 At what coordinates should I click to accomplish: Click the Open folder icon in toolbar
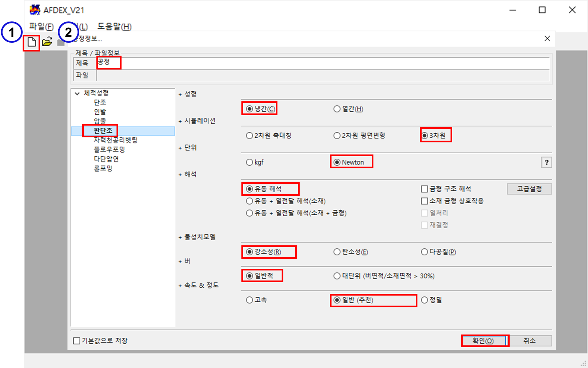[47, 42]
